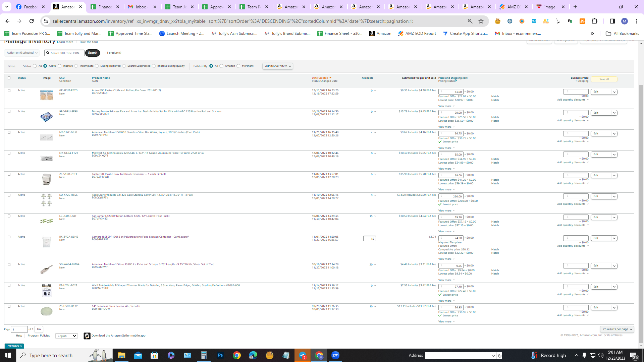Open the Take the tour link
This screenshot has width=644, height=362.
(x=89, y=42)
